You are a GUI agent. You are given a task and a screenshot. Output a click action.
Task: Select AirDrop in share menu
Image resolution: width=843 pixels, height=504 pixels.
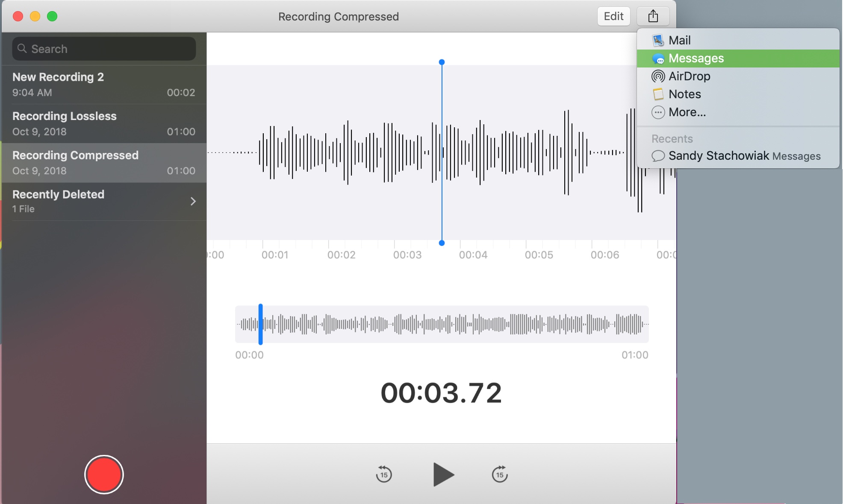pyautogui.click(x=738, y=76)
